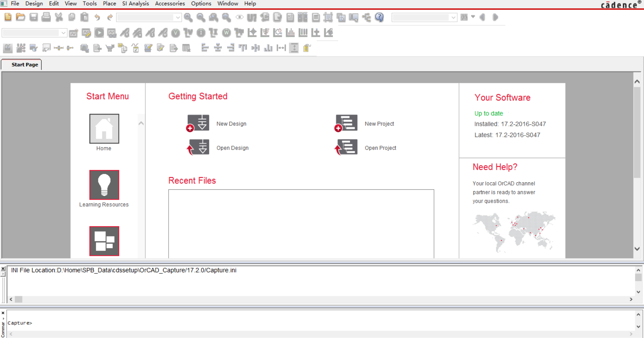Open the Accessories menu

[x=170, y=4]
